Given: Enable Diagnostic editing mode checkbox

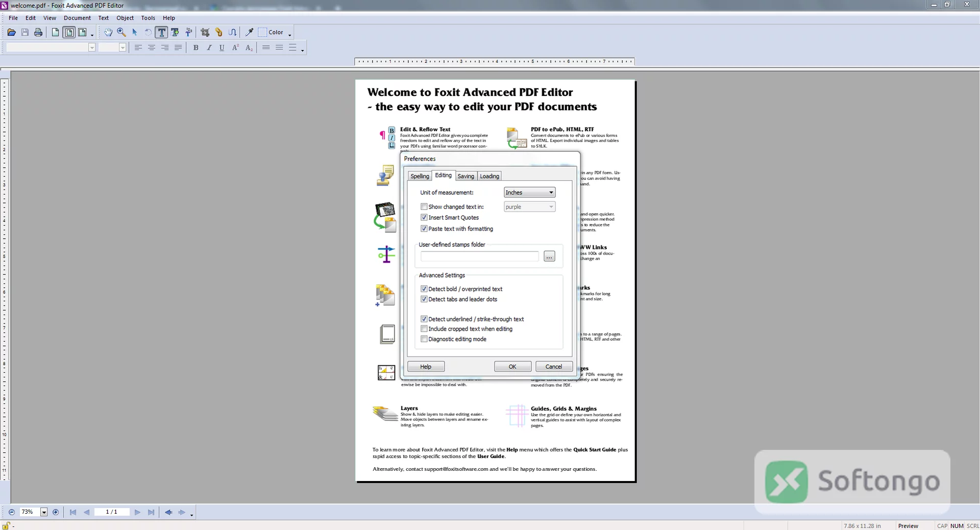Looking at the screenshot, I should pos(424,339).
